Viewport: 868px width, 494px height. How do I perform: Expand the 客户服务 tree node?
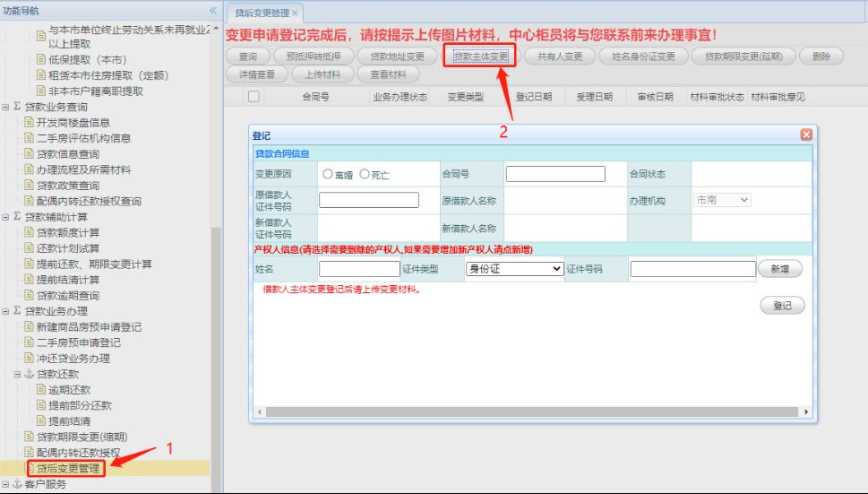[x=5, y=484]
